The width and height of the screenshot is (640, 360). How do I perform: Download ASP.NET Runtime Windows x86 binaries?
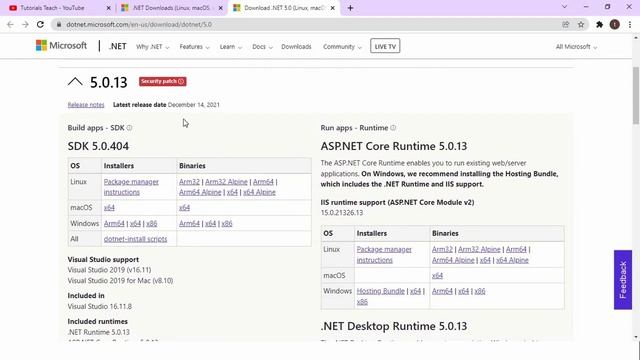point(480,291)
